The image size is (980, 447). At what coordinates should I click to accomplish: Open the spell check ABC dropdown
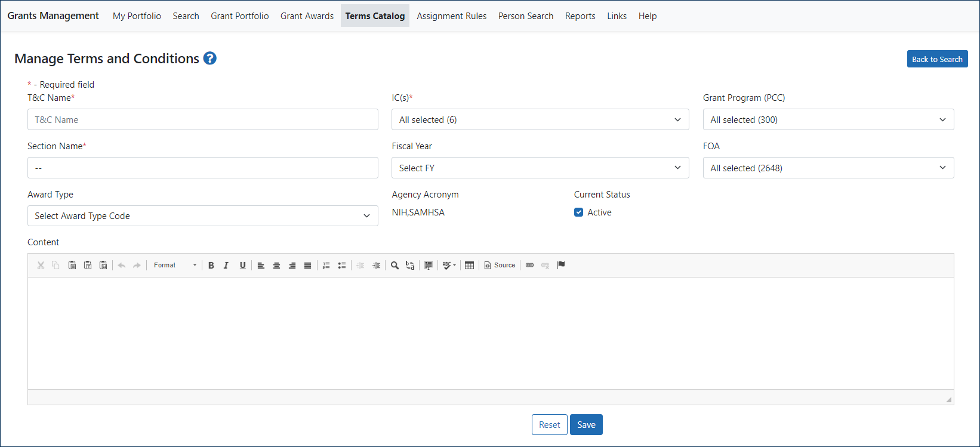[449, 266]
